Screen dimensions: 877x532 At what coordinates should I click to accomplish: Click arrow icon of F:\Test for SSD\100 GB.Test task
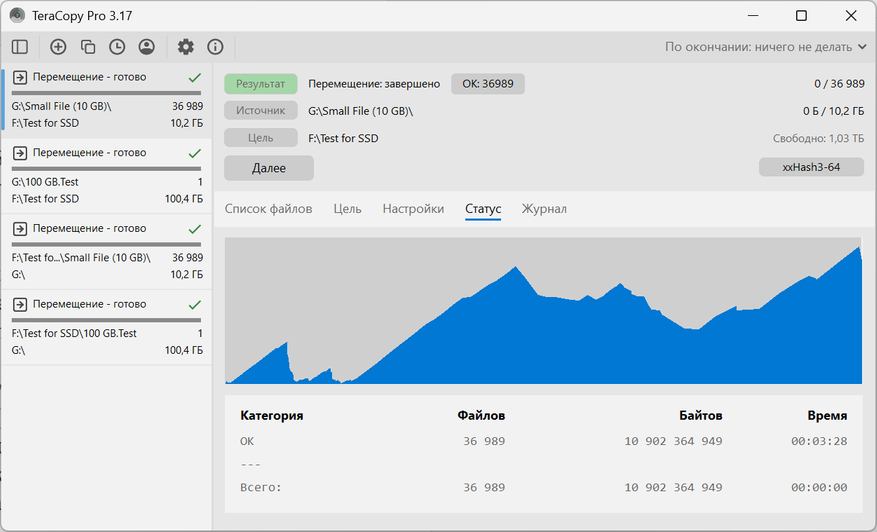20,304
